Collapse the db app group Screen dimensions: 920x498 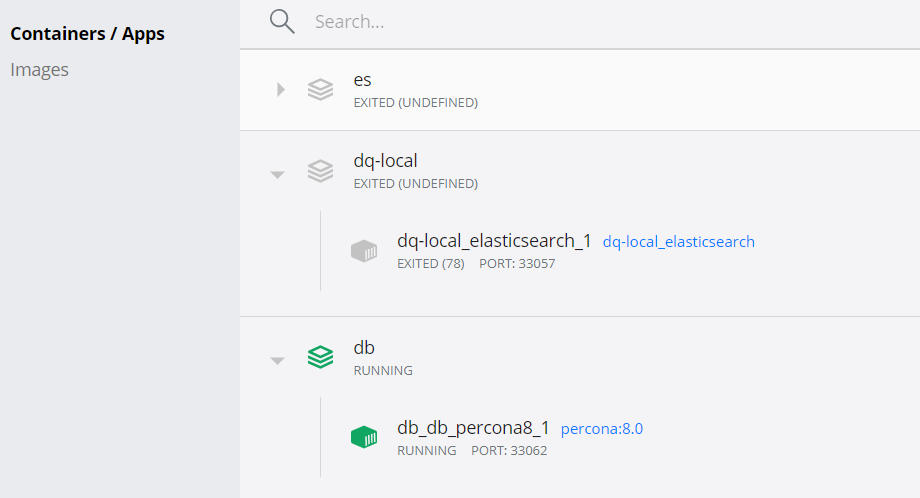(277, 361)
